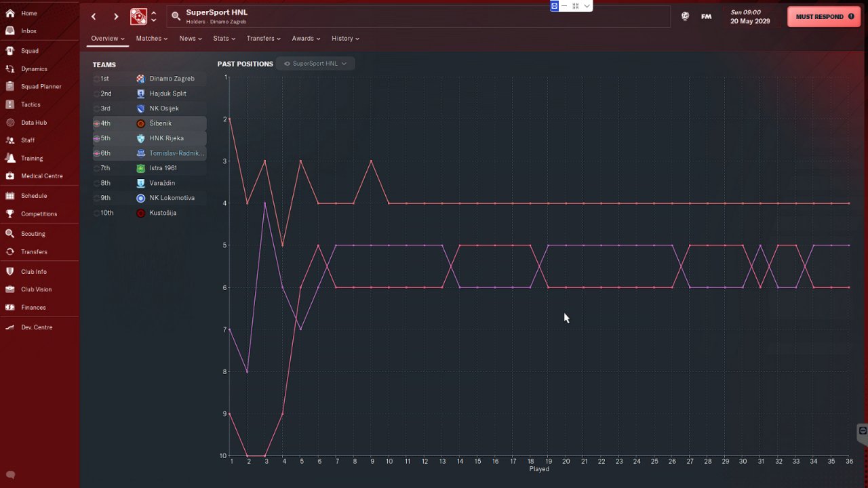The height and width of the screenshot is (488, 868).
Task: Click the Šibenik club badge
Action: (140, 123)
